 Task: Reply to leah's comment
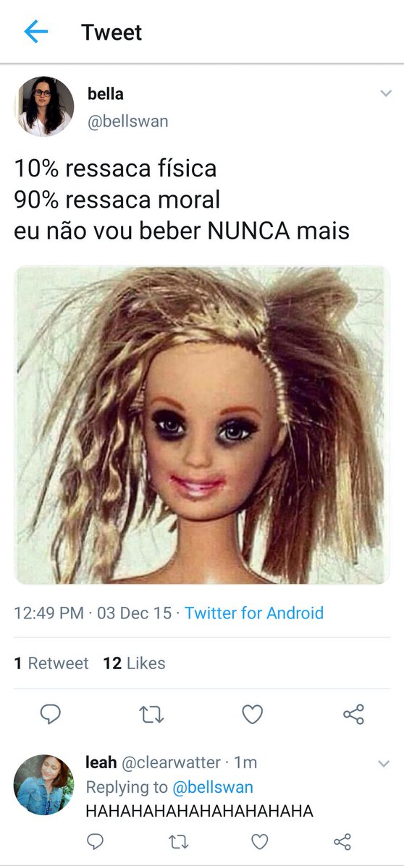pyautogui.click(x=95, y=841)
